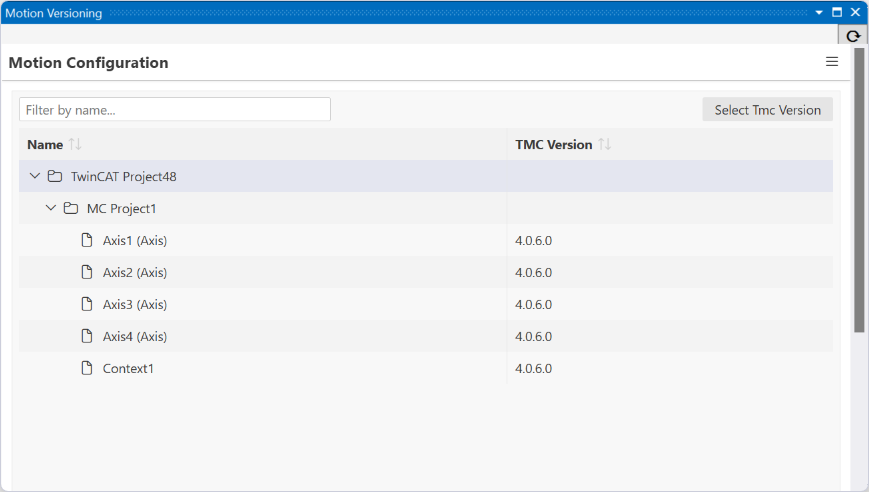Select the MC Project1 row

pyautogui.click(x=426, y=208)
